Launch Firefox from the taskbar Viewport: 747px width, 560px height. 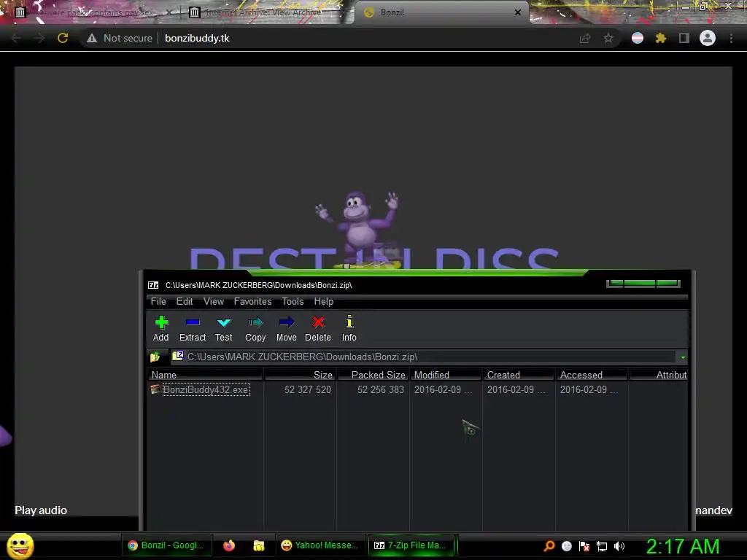pyautogui.click(x=229, y=545)
